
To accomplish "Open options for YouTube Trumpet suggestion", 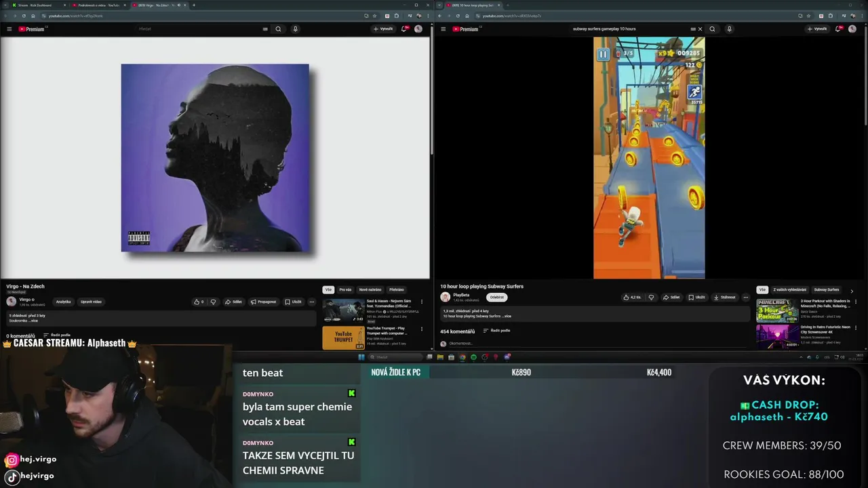I will (x=422, y=329).
